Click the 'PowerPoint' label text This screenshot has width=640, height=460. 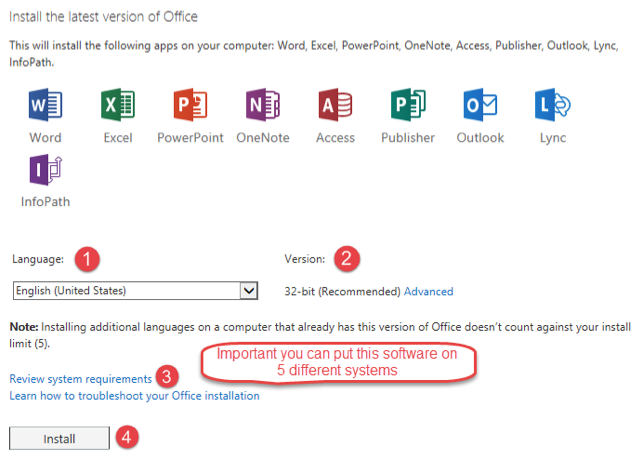point(190,138)
